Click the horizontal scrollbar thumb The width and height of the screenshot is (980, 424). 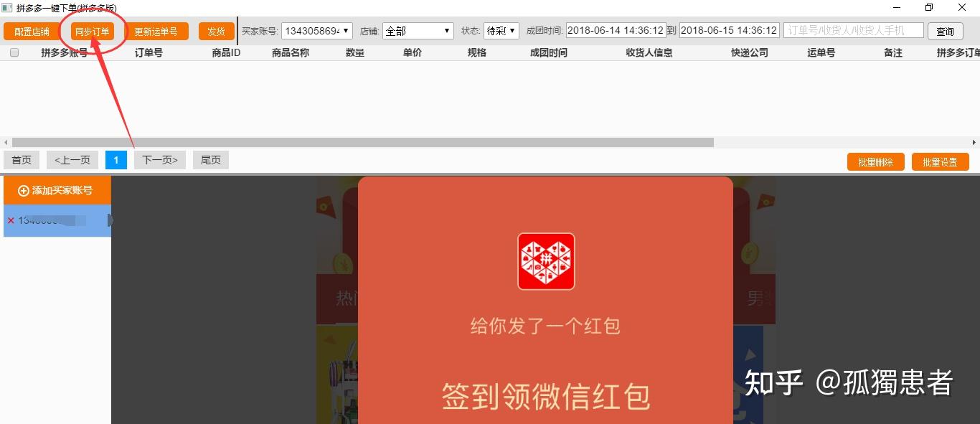click(x=363, y=142)
